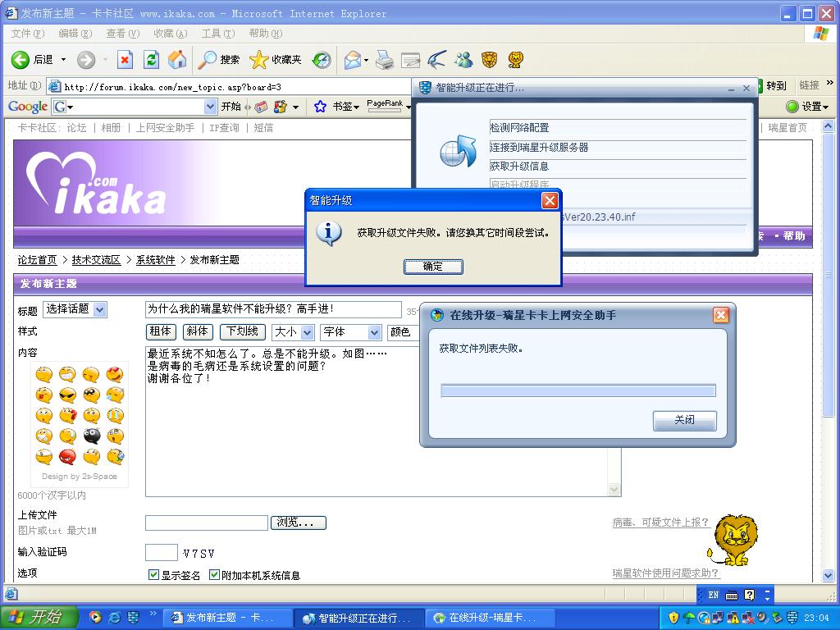Viewport: 840px width, 630px height.
Task: Click 关闭 in the 在线升级 dialog
Action: (x=685, y=421)
